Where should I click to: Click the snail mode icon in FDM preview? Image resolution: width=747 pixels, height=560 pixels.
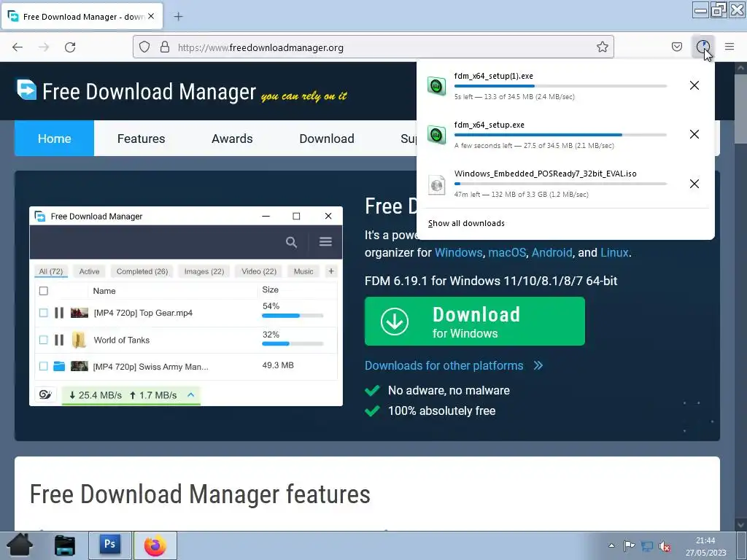[45, 394]
